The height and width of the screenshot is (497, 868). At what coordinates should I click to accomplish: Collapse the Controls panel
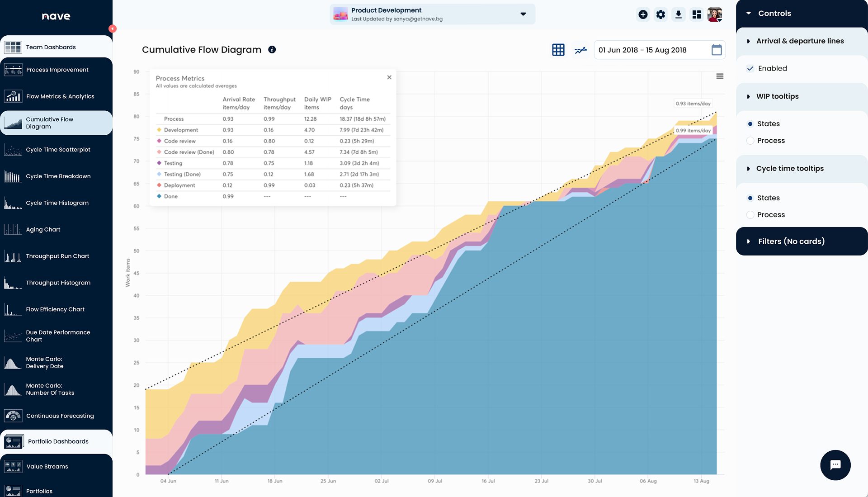748,13
